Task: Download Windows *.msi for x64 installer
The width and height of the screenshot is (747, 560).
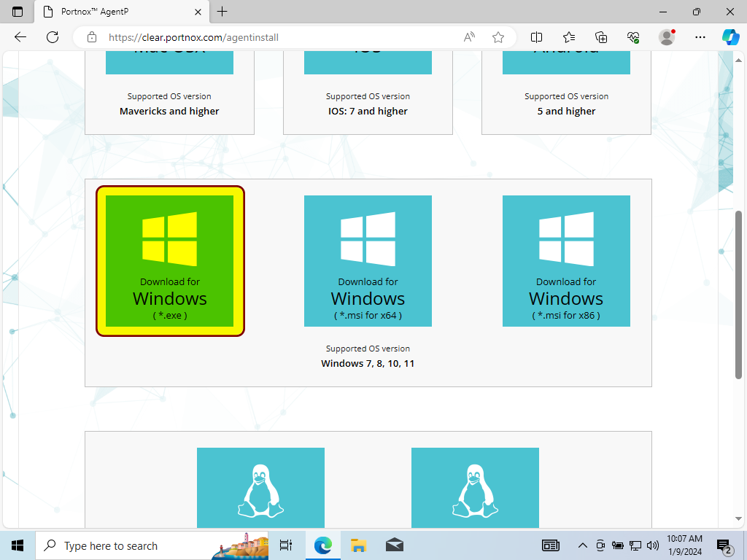Action: click(x=368, y=261)
